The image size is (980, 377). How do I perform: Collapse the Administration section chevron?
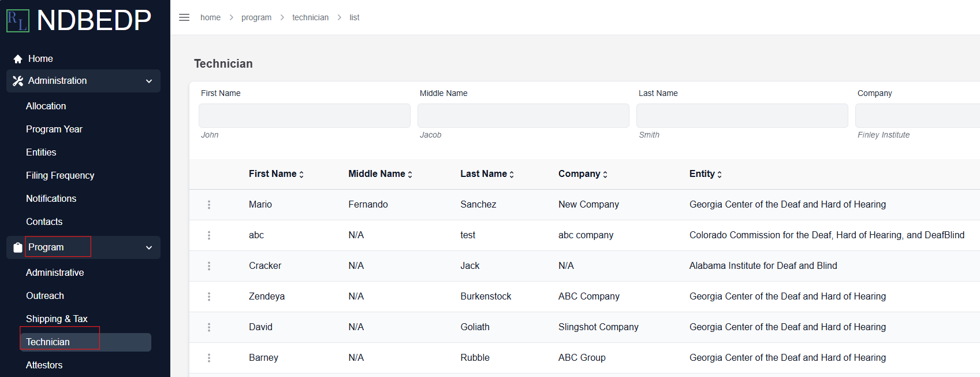click(x=149, y=81)
